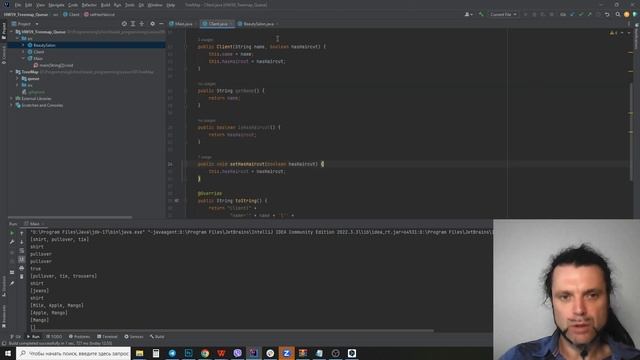This screenshot has width=640, height=360.
Task: Click the Undo arrow toolbar icon
Action: [607, 14]
